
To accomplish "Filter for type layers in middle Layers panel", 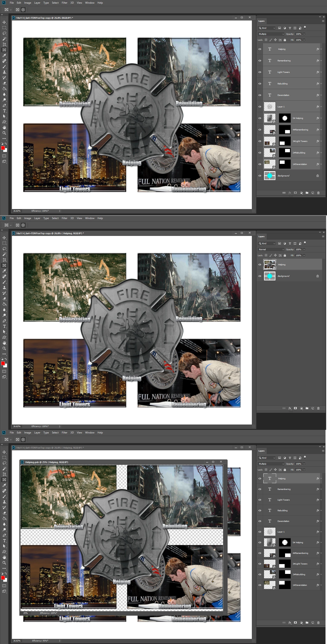I will 290,244.
